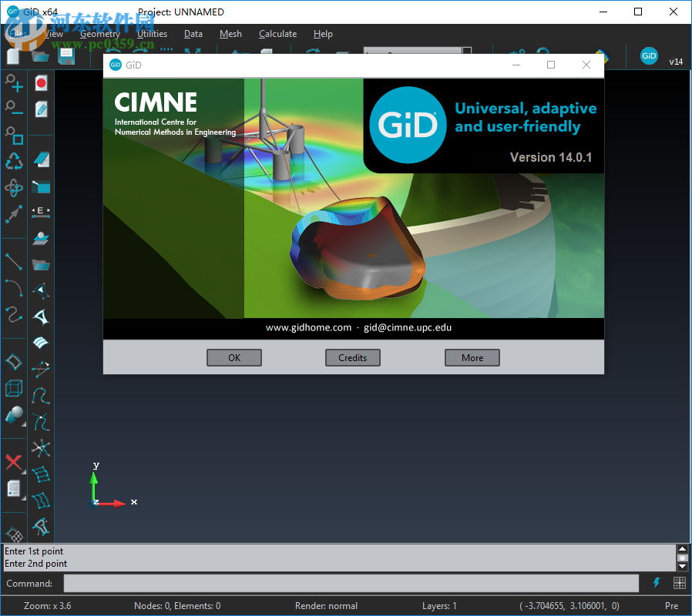Screen dimensions: 692x616
Task: Click the red record button icon
Action: (41, 83)
